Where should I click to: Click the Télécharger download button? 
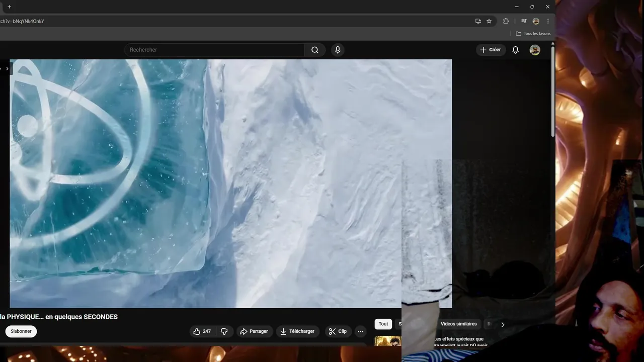pyautogui.click(x=297, y=331)
